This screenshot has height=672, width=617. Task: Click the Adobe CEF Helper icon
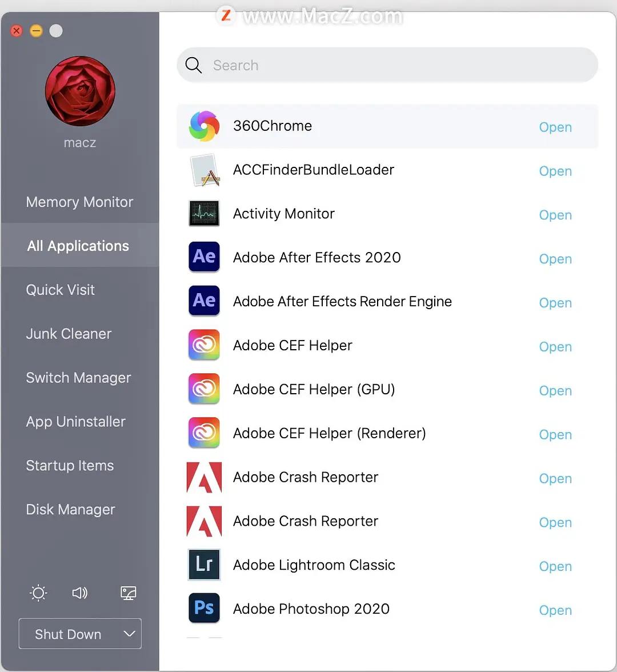click(205, 345)
